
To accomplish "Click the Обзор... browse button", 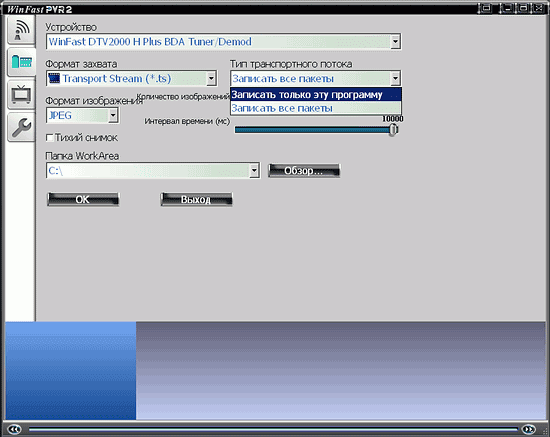I will (x=304, y=171).
